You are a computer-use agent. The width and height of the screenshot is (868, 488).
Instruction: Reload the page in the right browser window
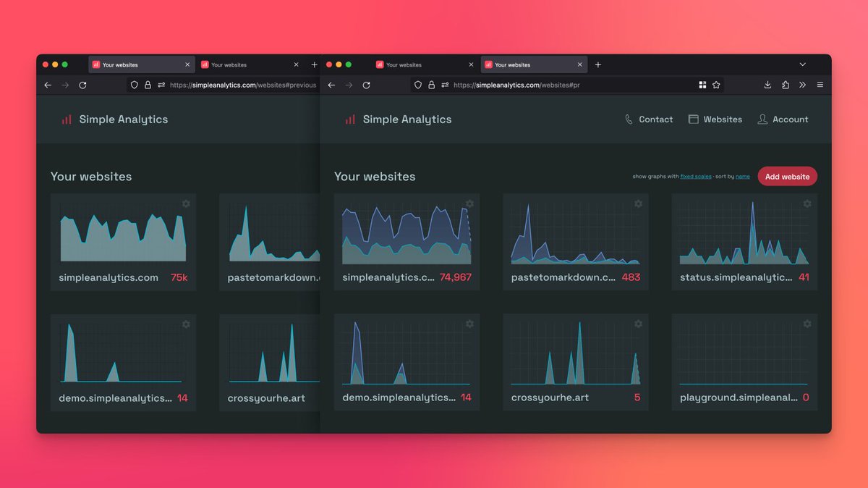point(366,85)
